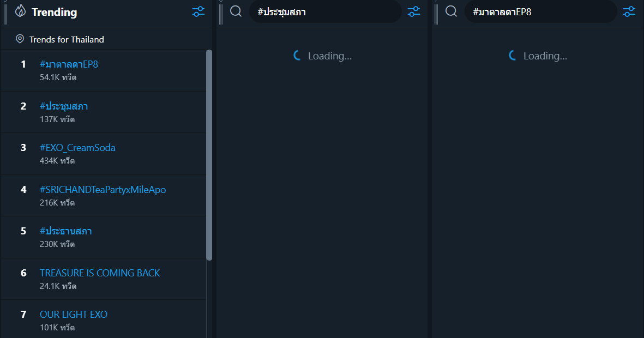Viewport: 644px width, 338px height.
Task: Click 137K tweet count text
Action: point(57,119)
